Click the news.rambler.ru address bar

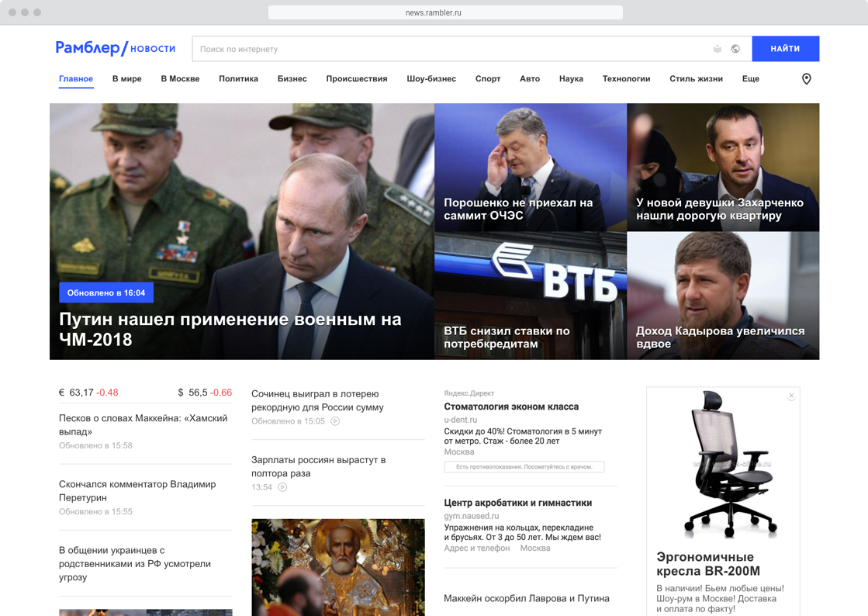445,12
